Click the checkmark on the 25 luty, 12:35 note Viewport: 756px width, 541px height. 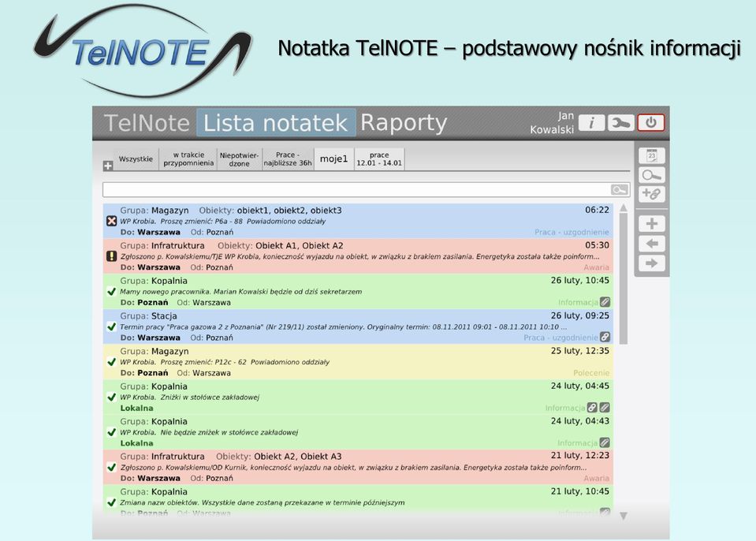(x=111, y=362)
